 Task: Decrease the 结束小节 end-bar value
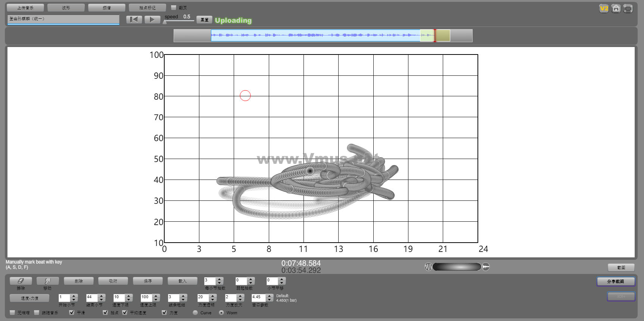[x=101, y=300]
